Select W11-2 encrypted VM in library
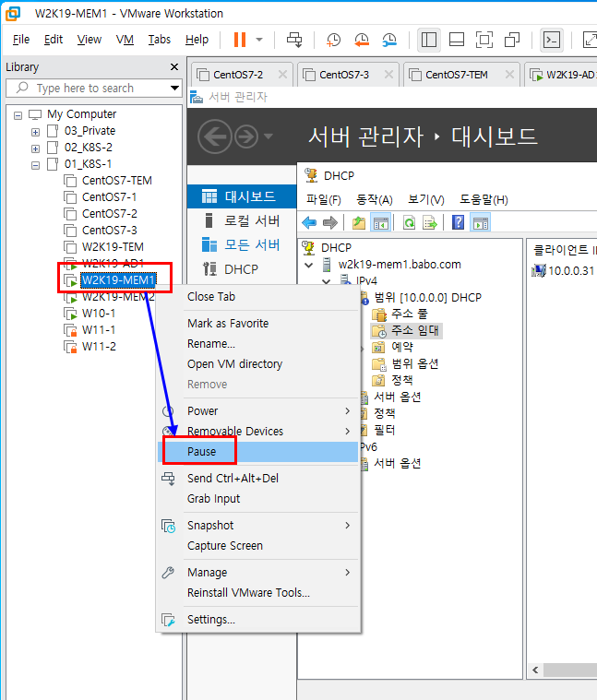 click(99, 346)
